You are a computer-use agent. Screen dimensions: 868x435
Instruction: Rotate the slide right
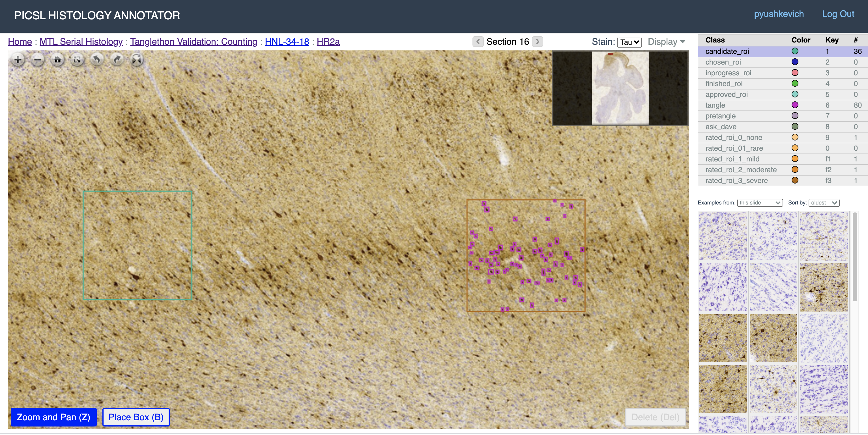[x=117, y=60]
